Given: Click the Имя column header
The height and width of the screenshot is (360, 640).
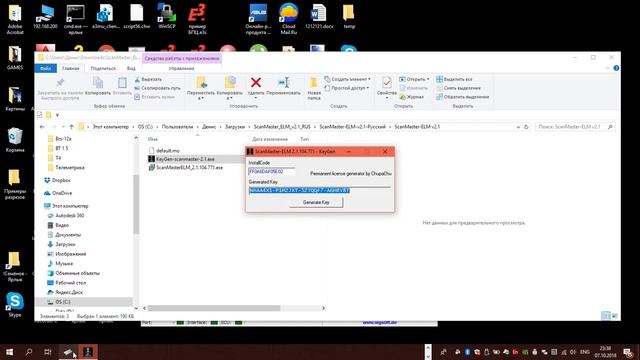Looking at the screenshot, I should coord(153,139).
